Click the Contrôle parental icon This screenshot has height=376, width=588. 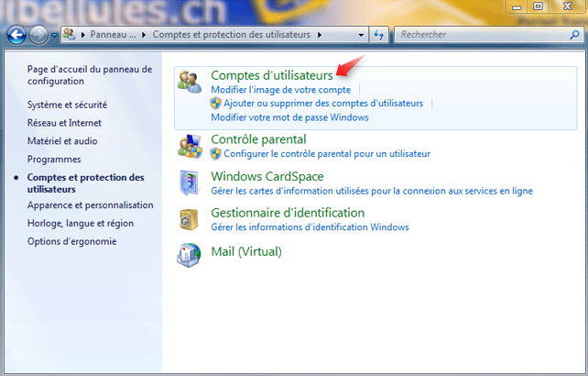[191, 145]
